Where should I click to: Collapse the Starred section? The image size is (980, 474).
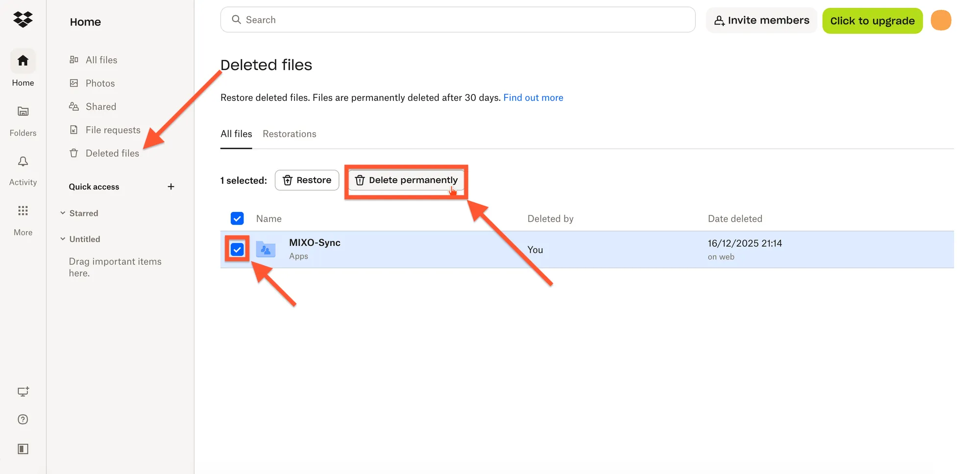[x=63, y=213]
